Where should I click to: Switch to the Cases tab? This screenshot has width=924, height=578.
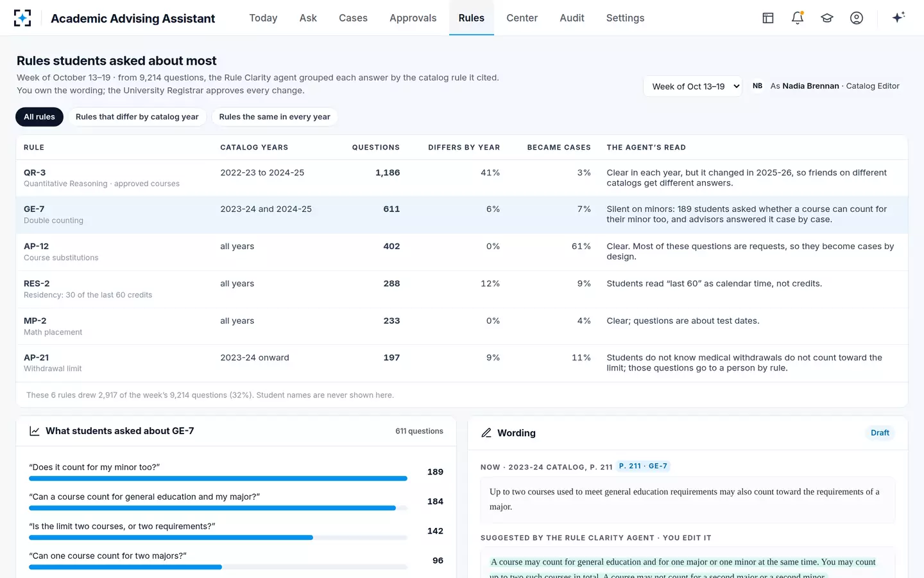(353, 18)
